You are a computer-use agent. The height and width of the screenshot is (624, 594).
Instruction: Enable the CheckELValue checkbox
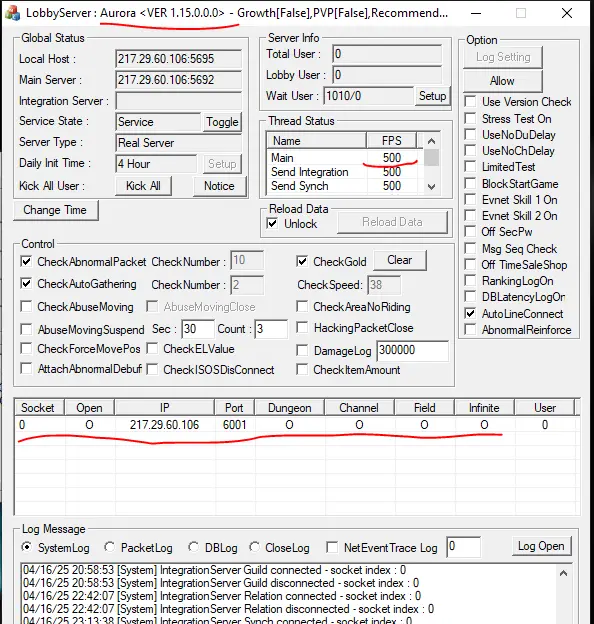click(152, 349)
